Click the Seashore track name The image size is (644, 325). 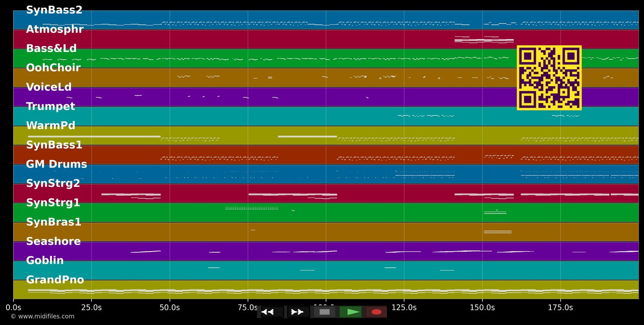53,242
